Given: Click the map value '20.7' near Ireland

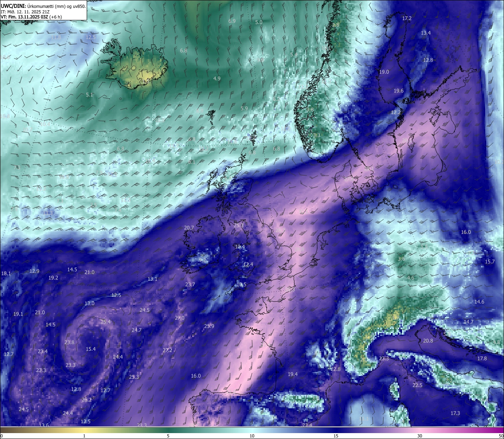Looking at the screenshot, I should 189,228.
